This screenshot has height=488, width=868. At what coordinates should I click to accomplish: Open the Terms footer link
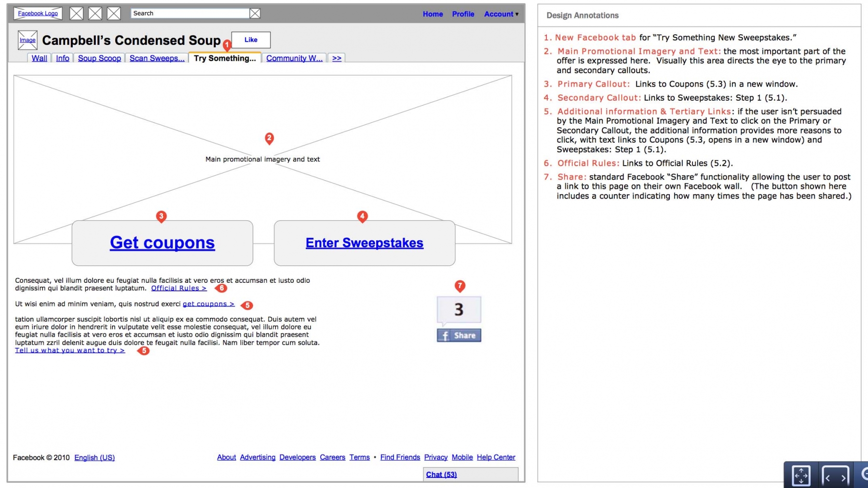point(360,457)
